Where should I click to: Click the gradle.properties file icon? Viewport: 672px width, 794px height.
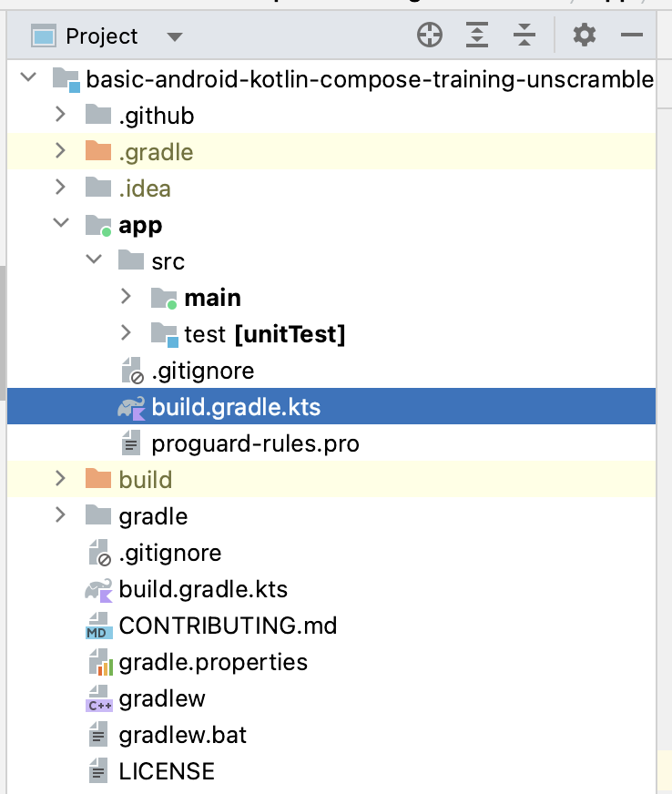point(97,663)
